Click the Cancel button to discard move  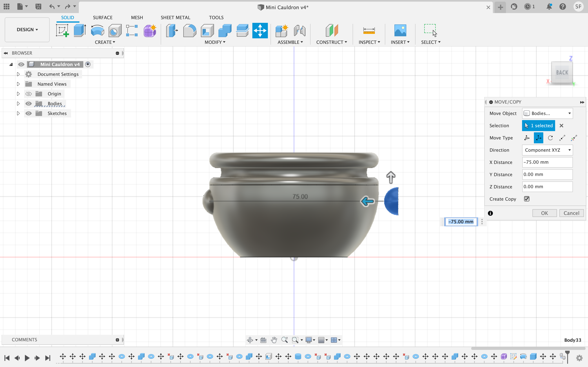point(571,213)
